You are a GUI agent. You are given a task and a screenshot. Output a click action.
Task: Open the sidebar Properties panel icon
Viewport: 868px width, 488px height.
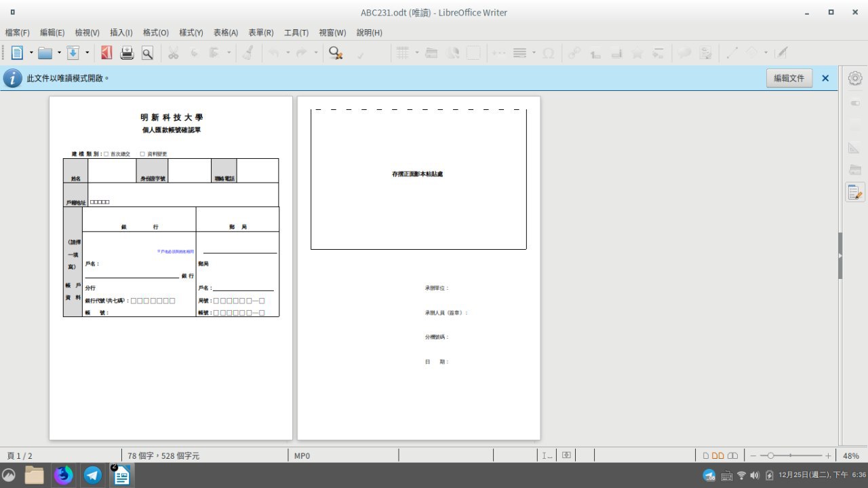pos(855,103)
